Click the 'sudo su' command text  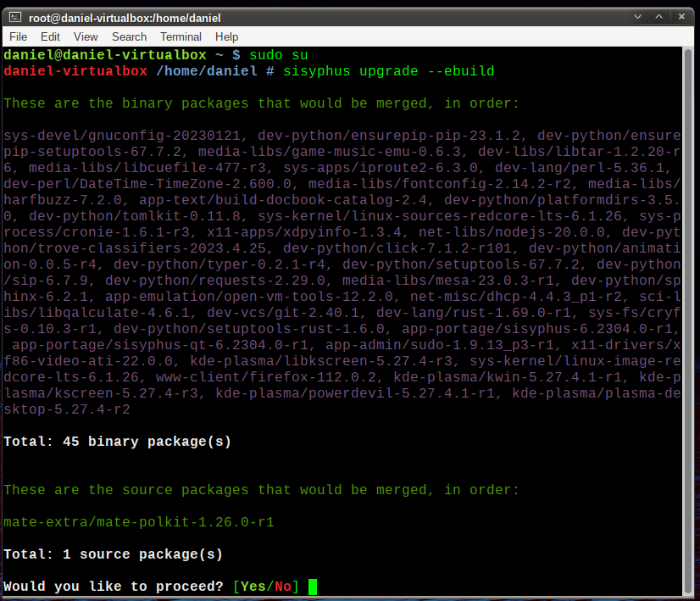click(279, 55)
